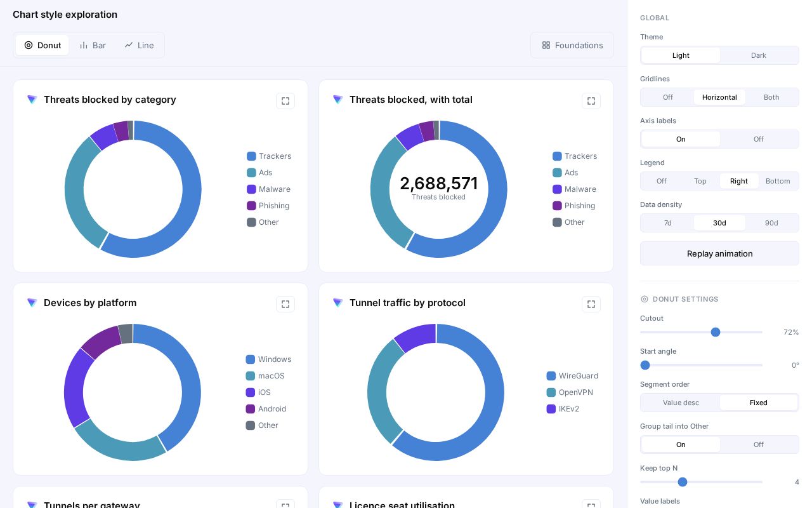Toggle the OpenVPN legend item

pyautogui.click(x=571, y=392)
